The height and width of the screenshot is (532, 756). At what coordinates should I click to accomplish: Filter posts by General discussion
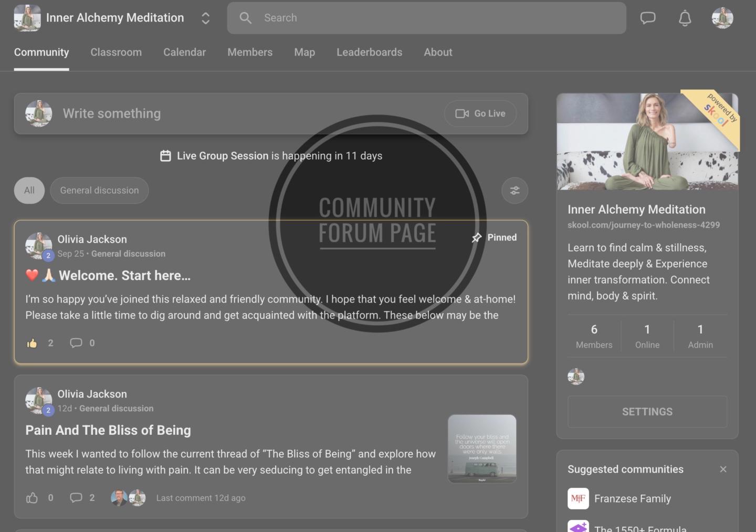[99, 191]
